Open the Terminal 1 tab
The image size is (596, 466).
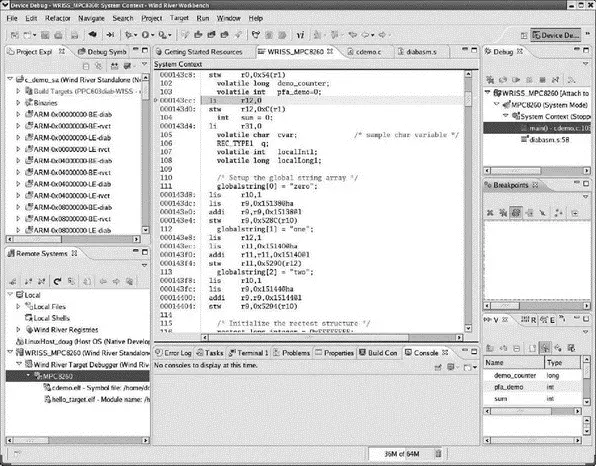tap(249, 353)
